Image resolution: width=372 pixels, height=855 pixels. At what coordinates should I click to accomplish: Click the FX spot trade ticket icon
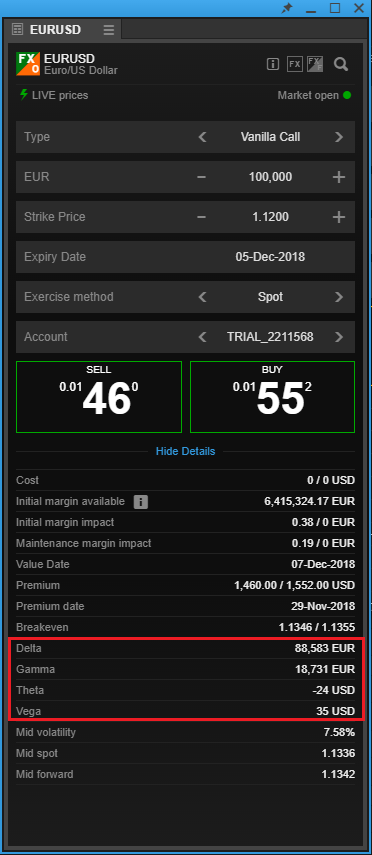pos(295,64)
